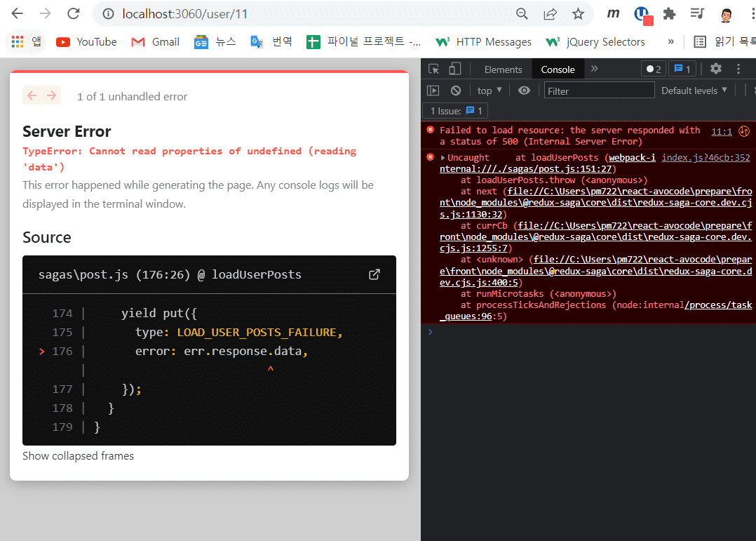Image resolution: width=756 pixels, height=541 pixels.
Task: Open the redux-saga-core.dev.cjs.js:1130:32 link
Action: click(595, 203)
